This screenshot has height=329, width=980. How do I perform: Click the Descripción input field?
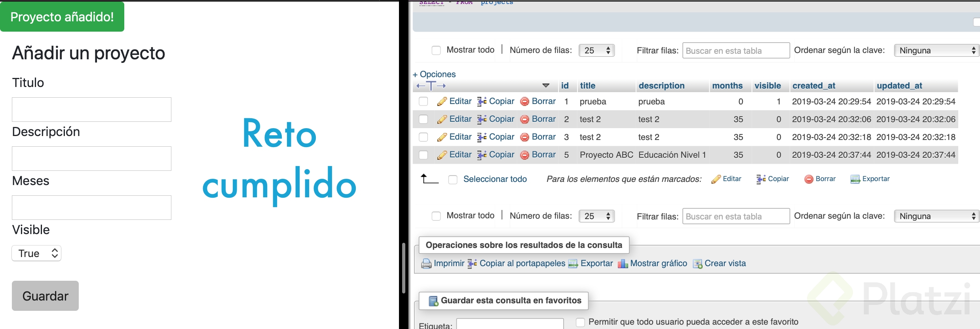[91, 159]
